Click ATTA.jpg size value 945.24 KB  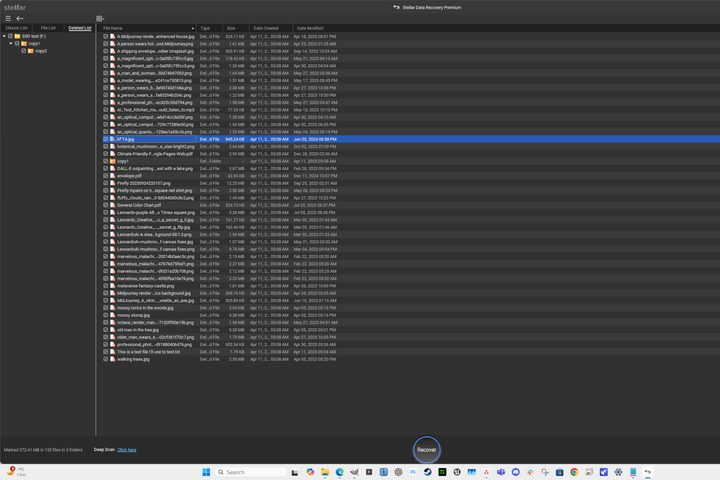(235, 139)
